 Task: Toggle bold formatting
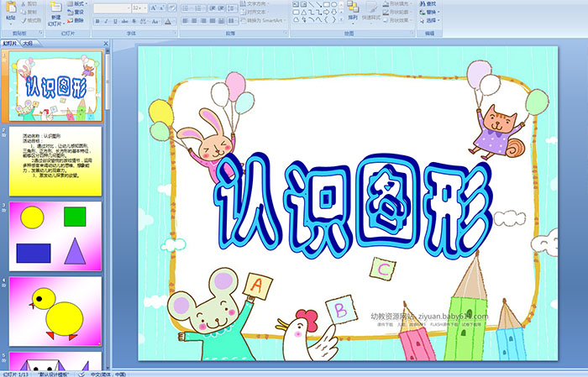coord(97,21)
